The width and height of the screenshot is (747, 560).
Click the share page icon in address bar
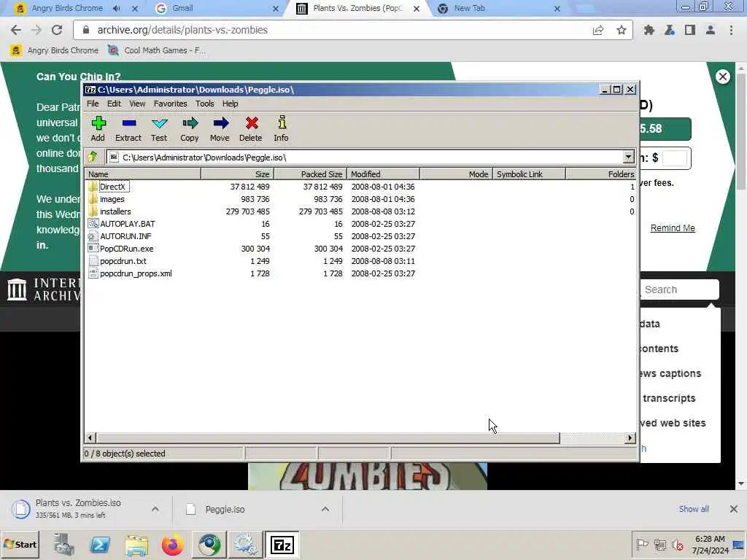tap(598, 30)
